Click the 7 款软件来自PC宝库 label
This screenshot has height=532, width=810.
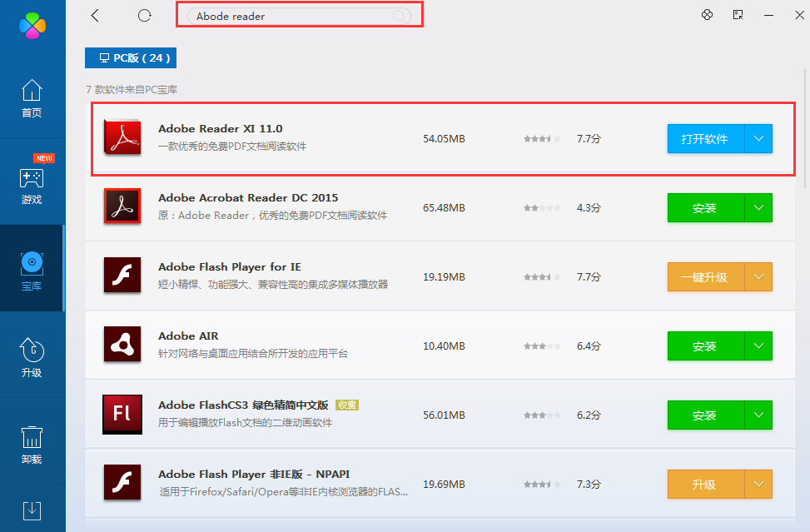click(132, 90)
